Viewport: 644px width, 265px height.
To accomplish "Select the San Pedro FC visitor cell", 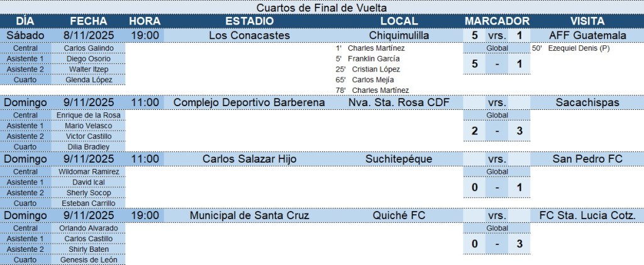I will 587,159.
